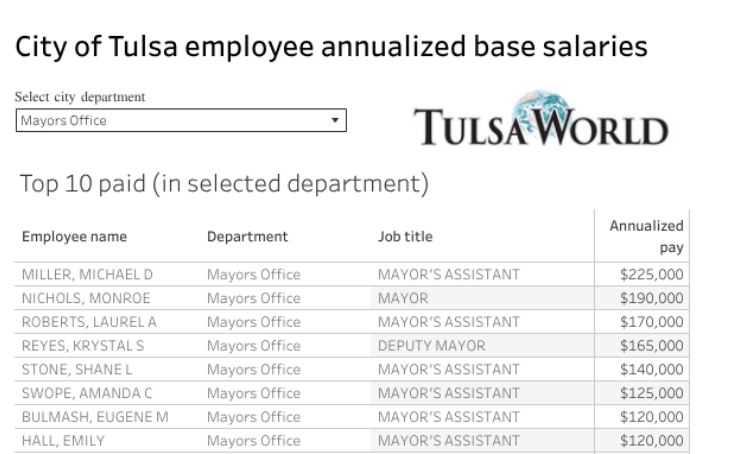
Task: Click the Employee name column header
Action: pyautogui.click(x=75, y=237)
